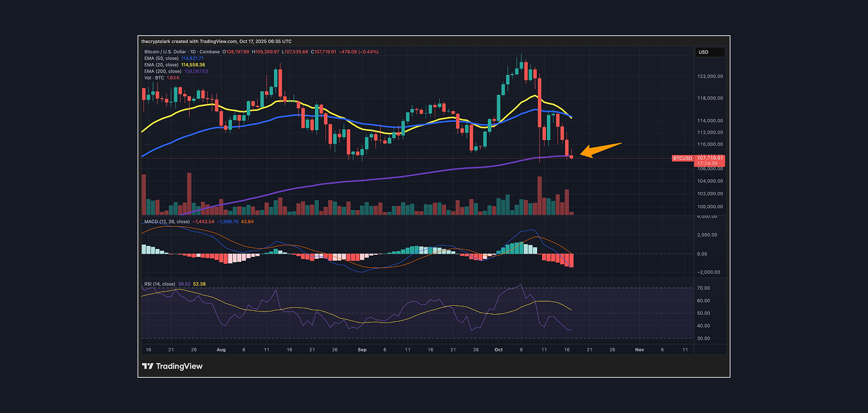
Task: Click the low price L107,535.68
Action: tap(294, 51)
